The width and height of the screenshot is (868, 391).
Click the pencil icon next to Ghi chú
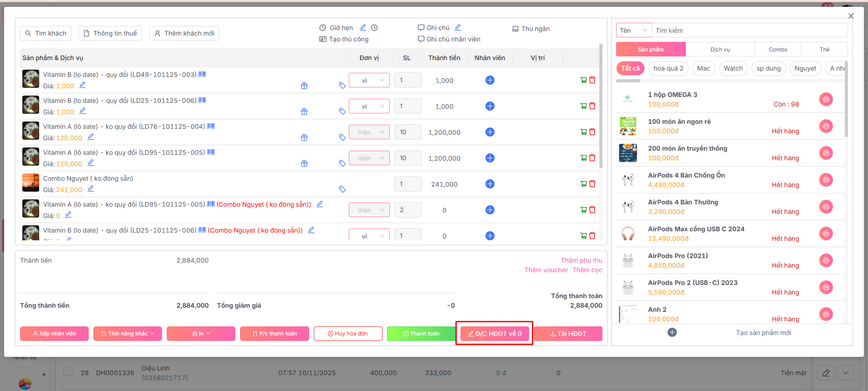point(458,28)
